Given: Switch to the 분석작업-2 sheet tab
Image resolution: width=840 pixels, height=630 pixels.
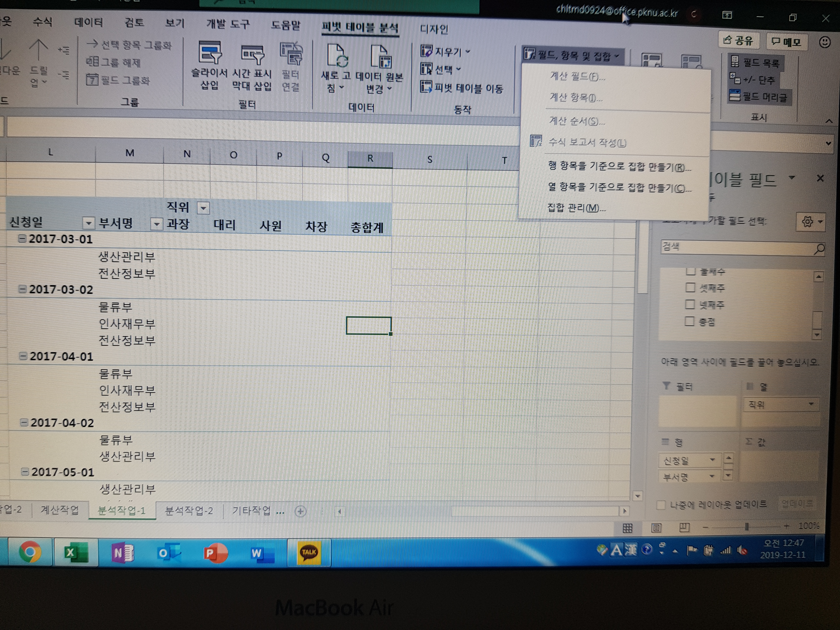Looking at the screenshot, I should (189, 511).
